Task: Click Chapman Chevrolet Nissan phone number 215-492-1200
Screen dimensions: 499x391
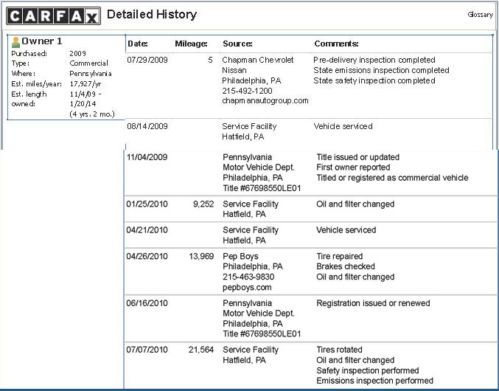Action: coord(247,91)
